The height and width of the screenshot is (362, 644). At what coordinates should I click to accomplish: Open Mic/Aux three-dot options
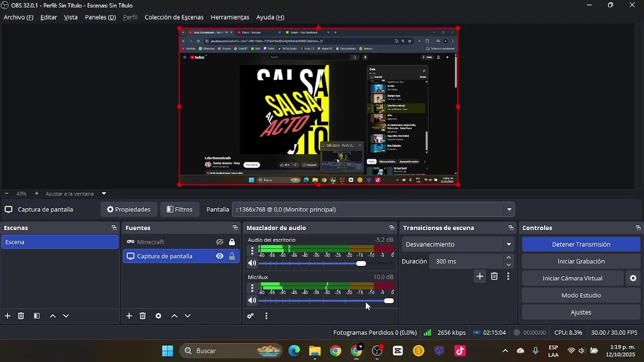click(x=252, y=288)
